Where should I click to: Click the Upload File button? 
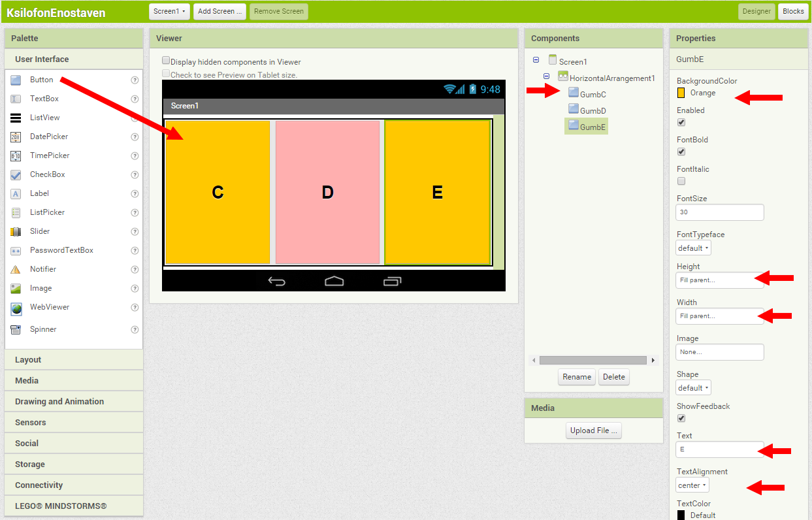(x=593, y=431)
